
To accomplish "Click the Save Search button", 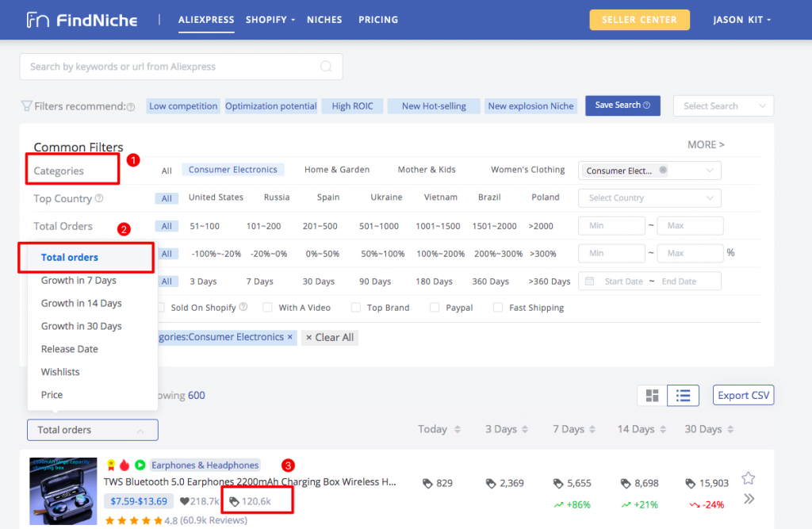I will pyautogui.click(x=622, y=105).
